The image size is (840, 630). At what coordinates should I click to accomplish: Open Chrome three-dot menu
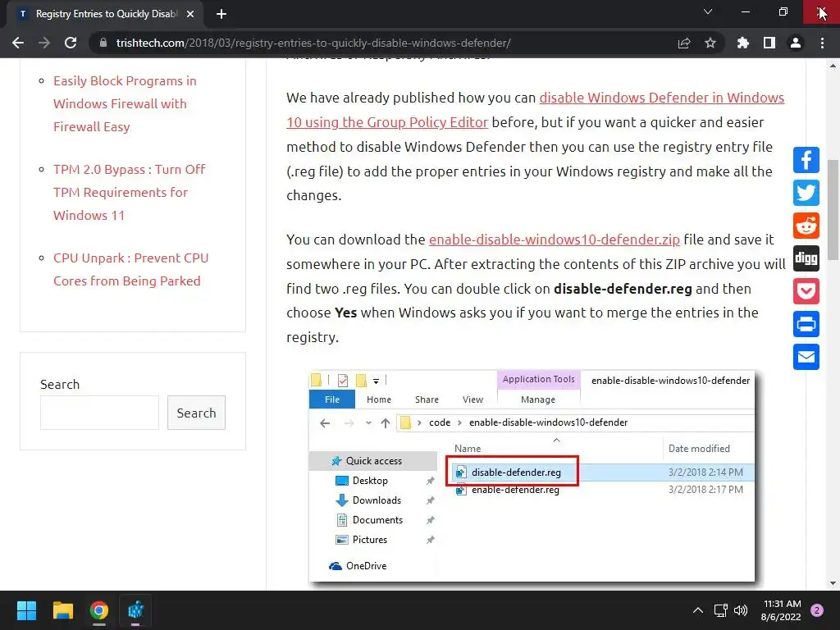point(822,43)
